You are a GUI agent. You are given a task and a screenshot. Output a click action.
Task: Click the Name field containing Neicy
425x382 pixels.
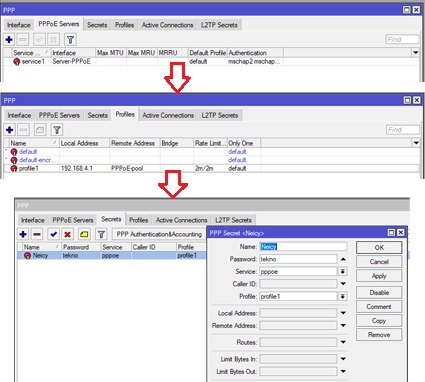tap(303, 246)
